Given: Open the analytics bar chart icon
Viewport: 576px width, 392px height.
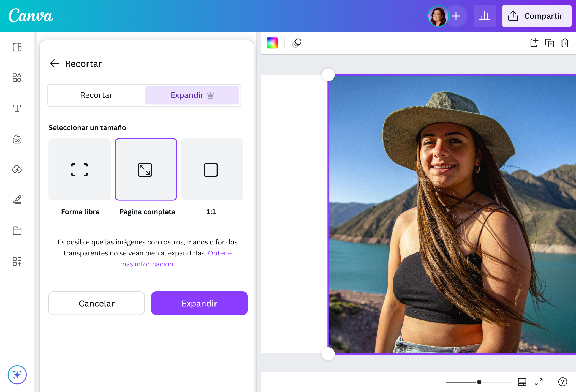Looking at the screenshot, I should tap(484, 16).
